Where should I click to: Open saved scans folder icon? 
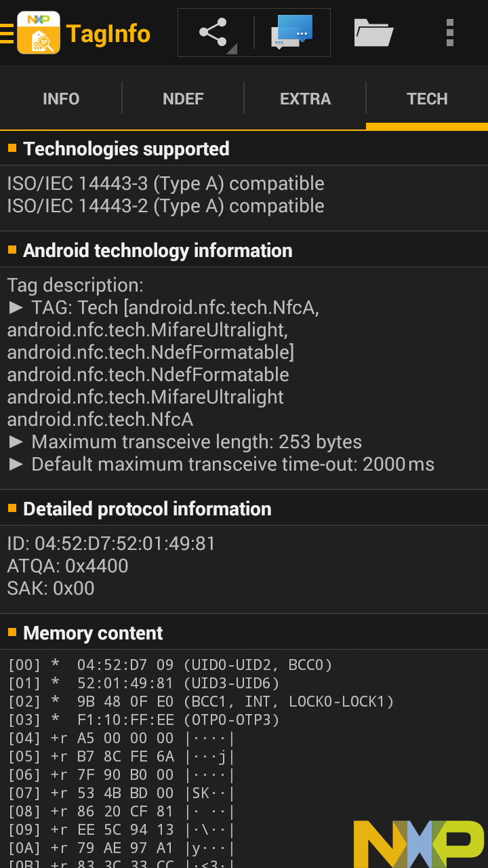(373, 33)
